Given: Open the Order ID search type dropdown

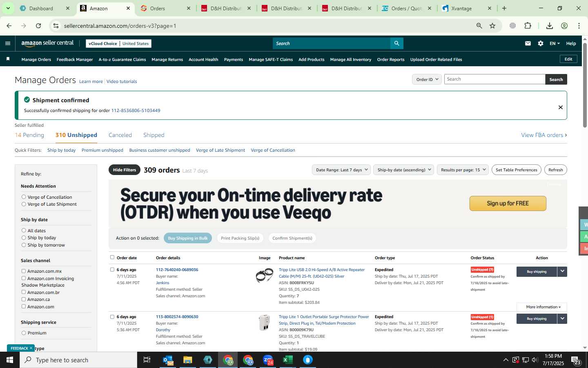Looking at the screenshot, I should tap(427, 79).
